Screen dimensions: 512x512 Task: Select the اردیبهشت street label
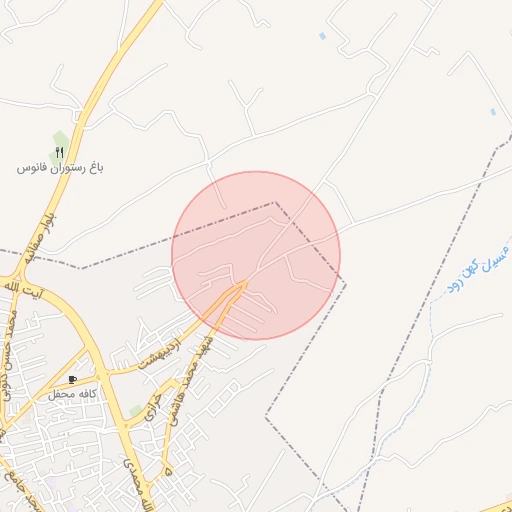coord(159,354)
